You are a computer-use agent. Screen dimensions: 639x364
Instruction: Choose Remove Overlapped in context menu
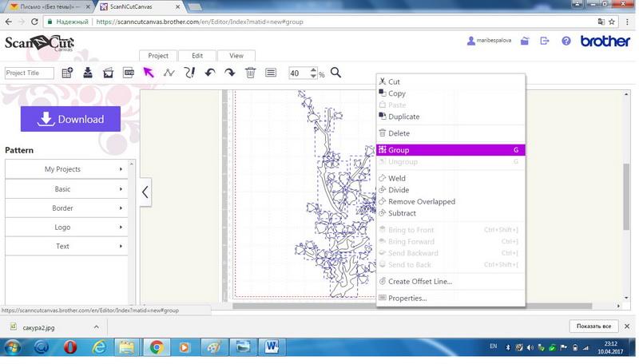click(x=450, y=202)
